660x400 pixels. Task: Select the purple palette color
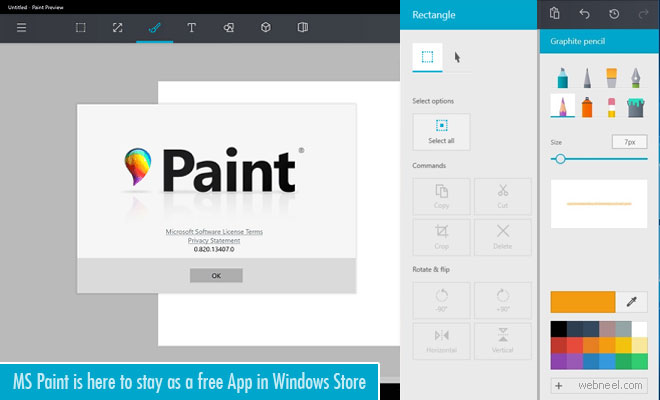click(559, 361)
